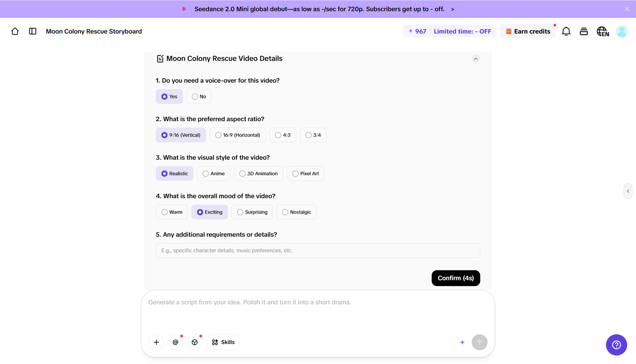Toggle the sidebar panel icon

[x=33, y=31]
